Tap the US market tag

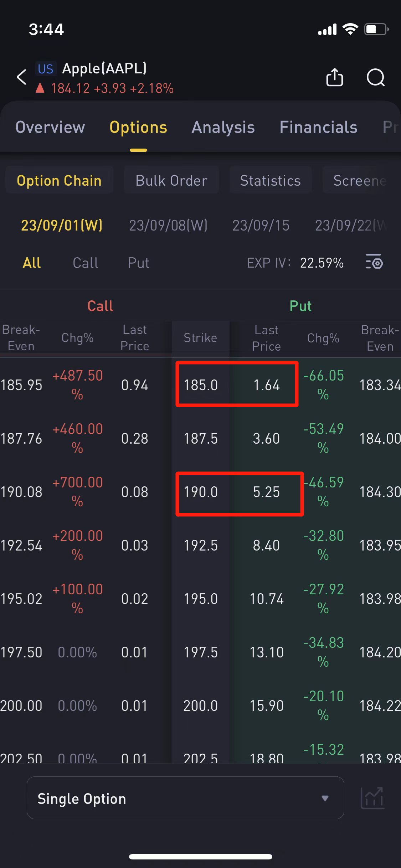[46, 69]
